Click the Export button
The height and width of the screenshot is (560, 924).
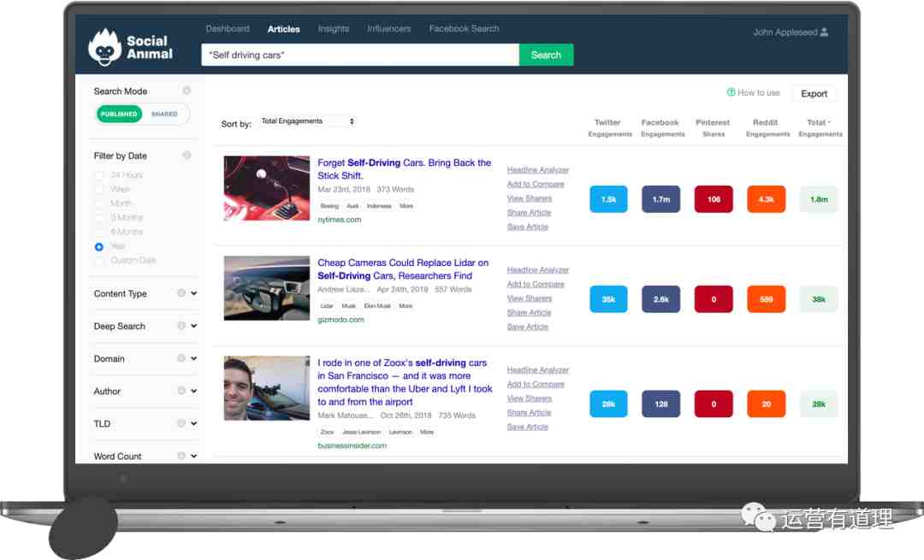point(814,94)
